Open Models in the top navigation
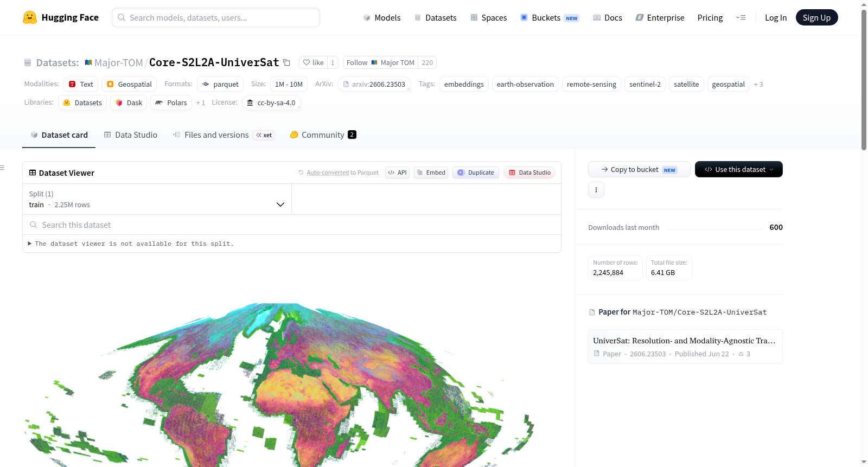The width and height of the screenshot is (868, 467). click(x=382, y=18)
